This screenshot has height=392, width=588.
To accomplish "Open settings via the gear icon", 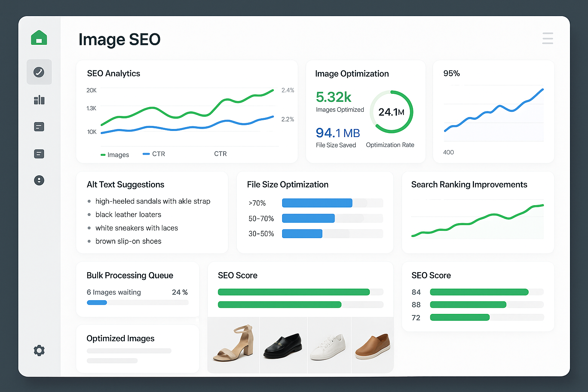I will point(39,350).
